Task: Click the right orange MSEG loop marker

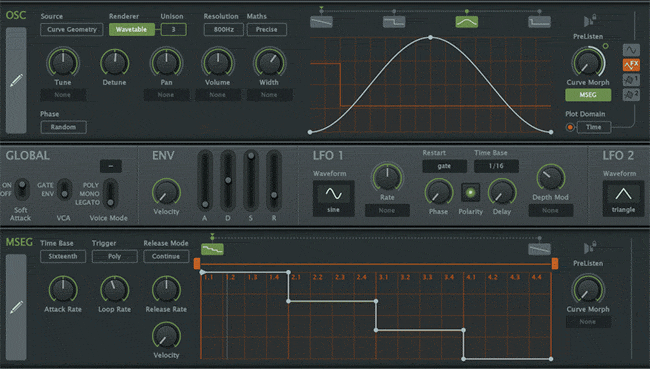Action: [x=555, y=263]
